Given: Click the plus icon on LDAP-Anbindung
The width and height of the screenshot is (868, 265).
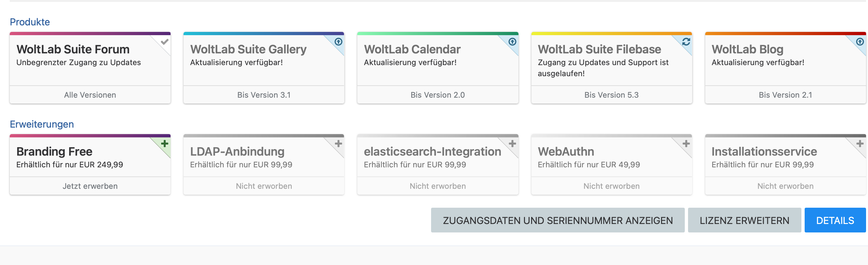Looking at the screenshot, I should 338,144.
